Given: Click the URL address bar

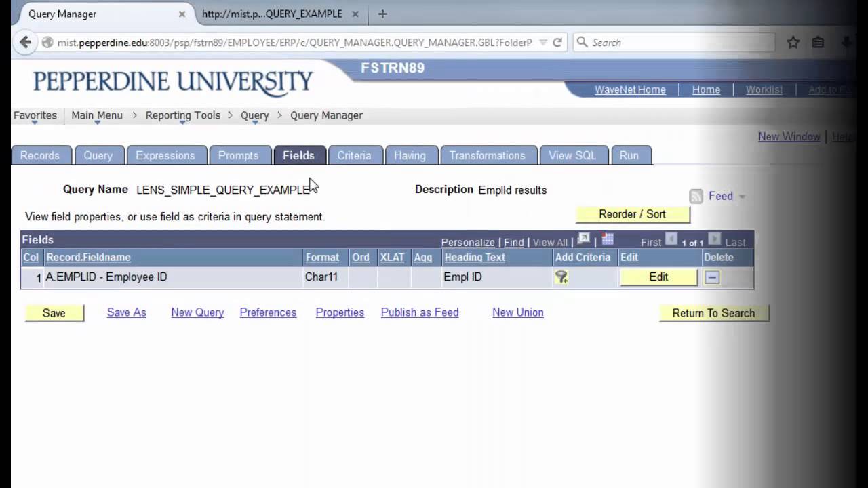Looking at the screenshot, I should pos(295,42).
